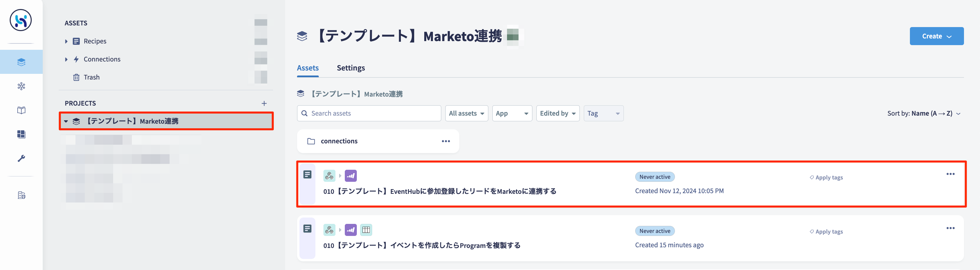
Task: Open the dashboard grid icon in sidebar
Action: tap(21, 134)
